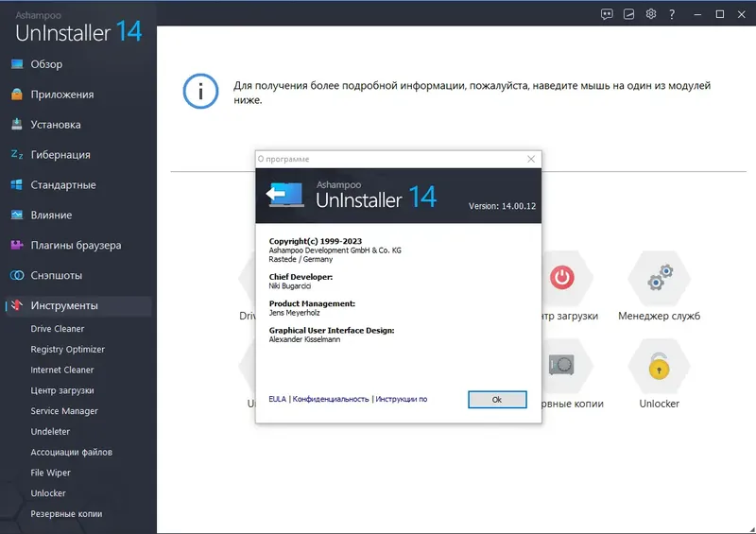Select Internet Cleaner in the sidebar
The width and height of the screenshot is (756, 534).
(x=62, y=370)
